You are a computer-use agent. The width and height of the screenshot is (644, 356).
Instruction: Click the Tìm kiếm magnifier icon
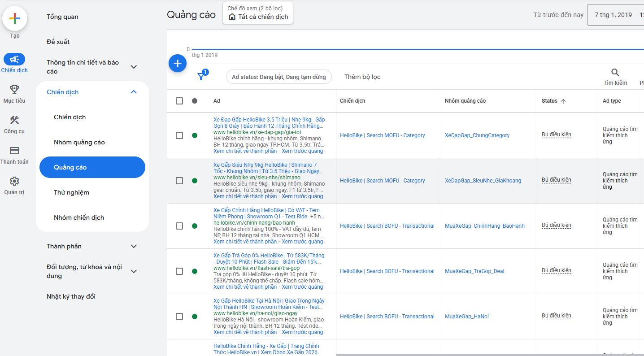point(615,73)
